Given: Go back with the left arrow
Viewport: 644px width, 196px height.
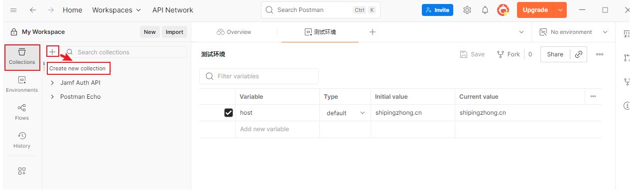Looking at the screenshot, I should (x=32, y=10).
